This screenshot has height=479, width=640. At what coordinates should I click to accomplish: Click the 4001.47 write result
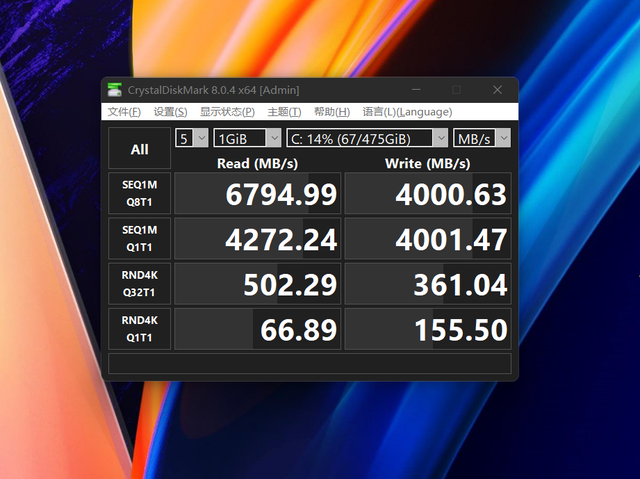click(428, 239)
